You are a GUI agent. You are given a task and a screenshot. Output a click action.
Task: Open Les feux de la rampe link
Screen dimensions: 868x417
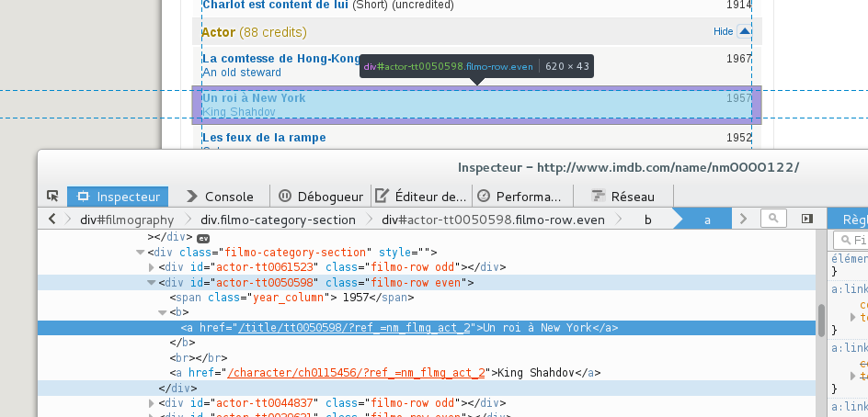click(264, 137)
